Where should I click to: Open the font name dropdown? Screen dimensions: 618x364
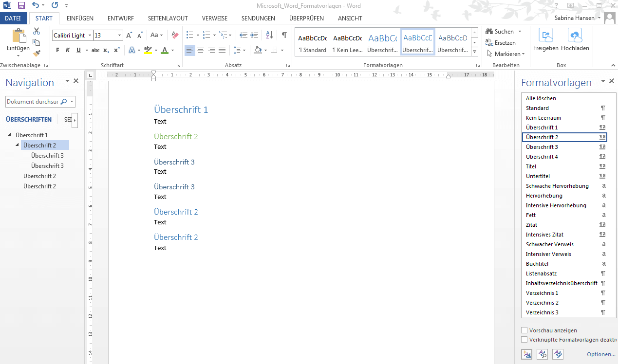[90, 36]
